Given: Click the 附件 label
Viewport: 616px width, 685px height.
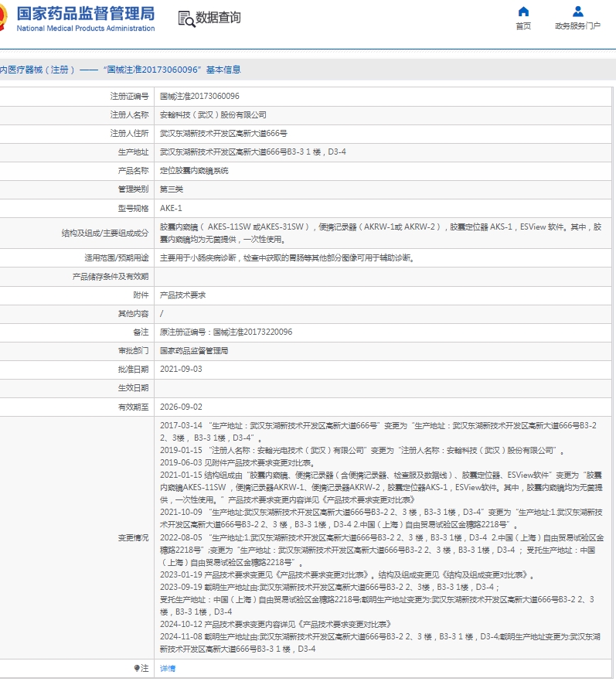Looking at the screenshot, I should tap(141, 295).
